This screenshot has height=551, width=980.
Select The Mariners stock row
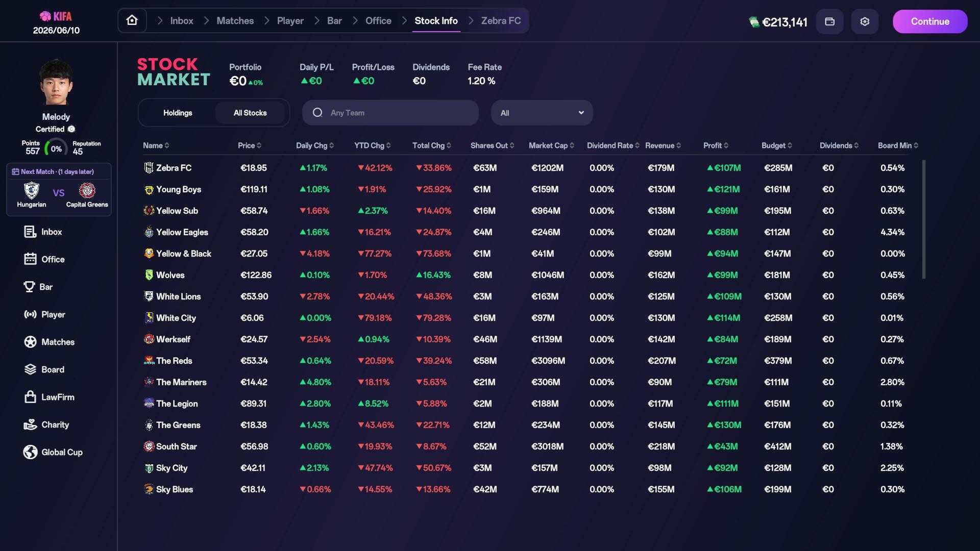[531, 382]
